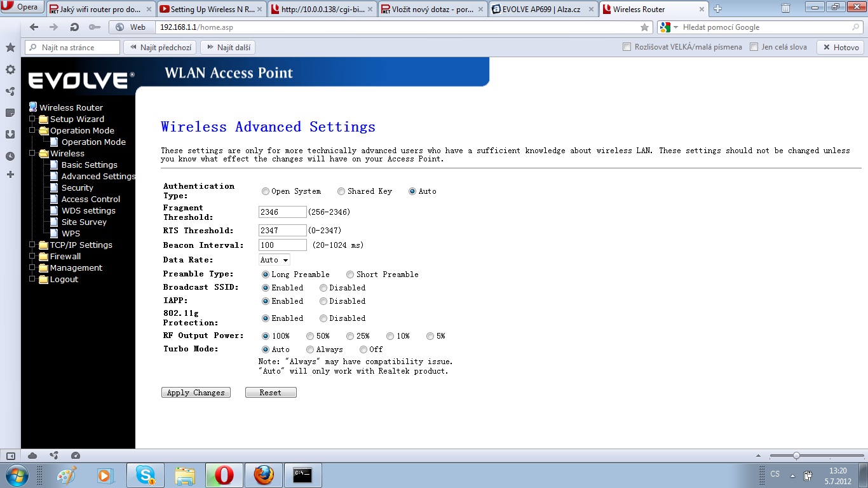Viewport: 868px width, 488px height.
Task: Check the 'Rozlišovat VELKÁ/malá písmena' box
Action: tap(627, 47)
